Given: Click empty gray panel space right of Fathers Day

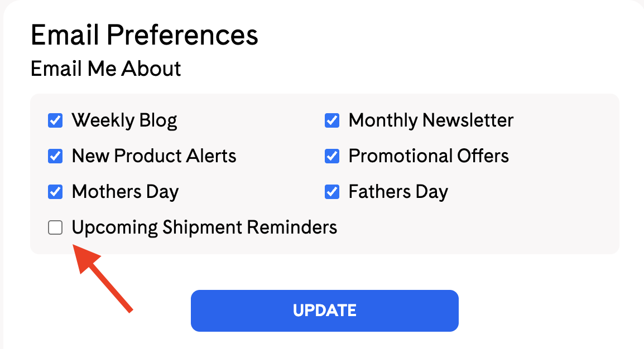Looking at the screenshot, I should coord(530,192).
